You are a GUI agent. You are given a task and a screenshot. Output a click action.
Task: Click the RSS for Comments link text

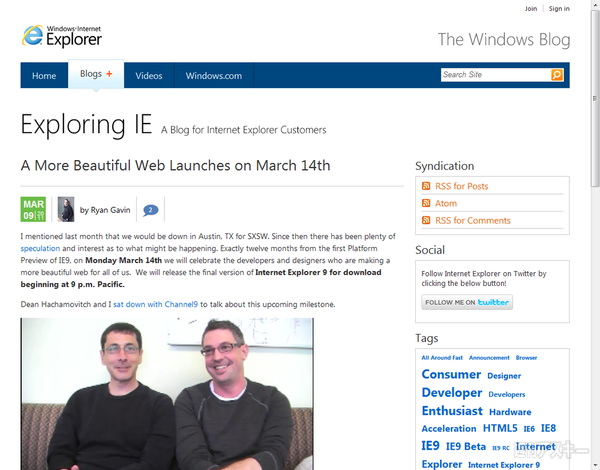point(473,221)
